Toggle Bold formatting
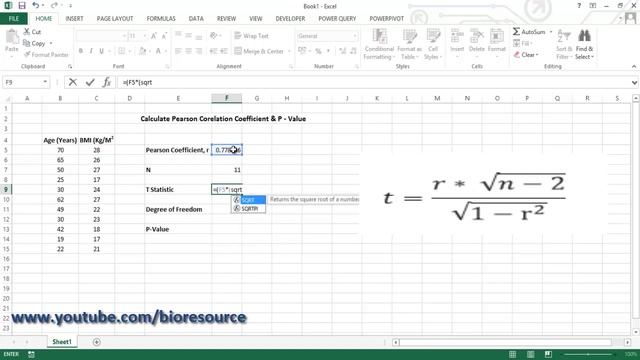This screenshot has height=360, width=640. [80, 51]
